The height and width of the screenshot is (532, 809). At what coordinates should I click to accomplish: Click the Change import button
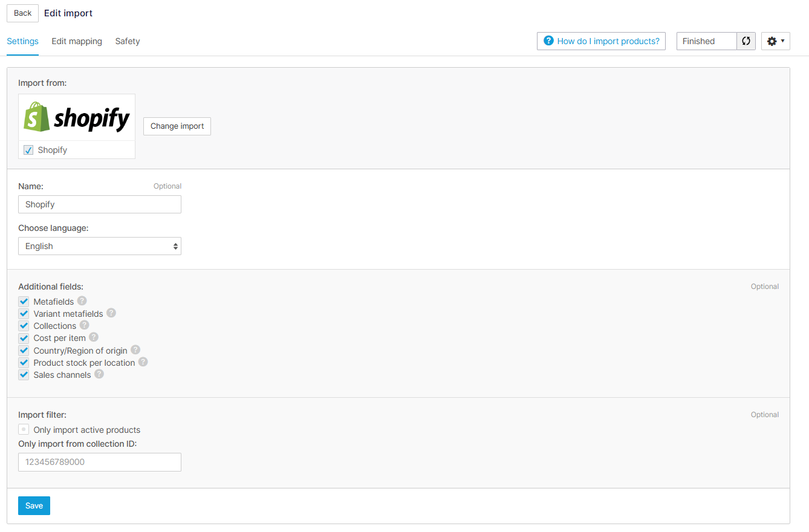point(177,126)
